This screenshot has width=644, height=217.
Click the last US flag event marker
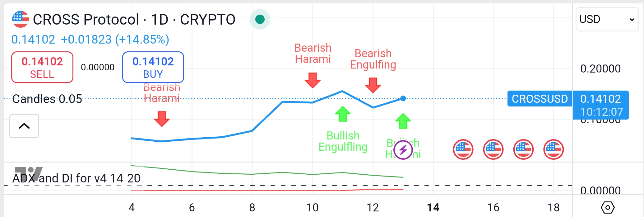pos(554,149)
